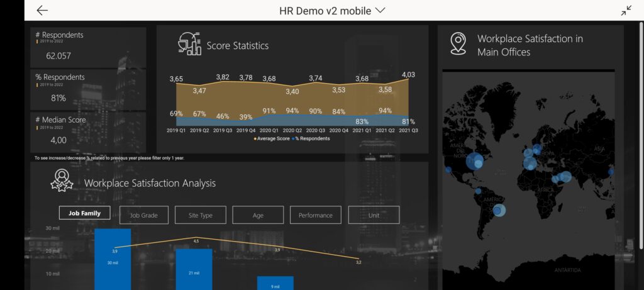Choose the Age analysis button
644x290 pixels.
[258, 215]
